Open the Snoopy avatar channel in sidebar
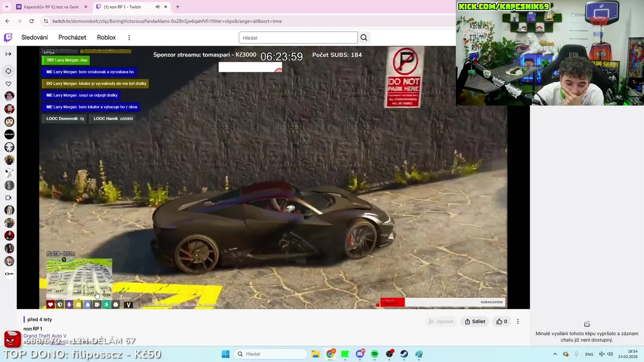The image size is (644, 362). click(9, 172)
